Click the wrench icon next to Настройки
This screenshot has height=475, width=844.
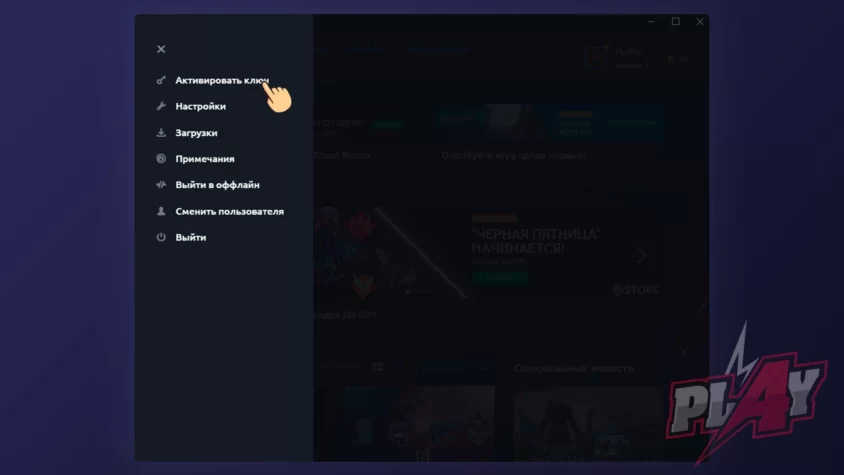[x=161, y=106]
